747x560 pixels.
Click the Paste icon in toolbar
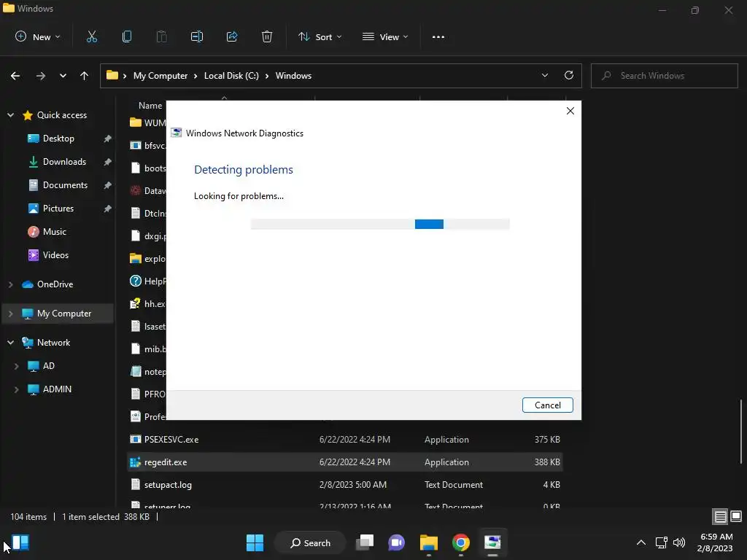point(161,36)
